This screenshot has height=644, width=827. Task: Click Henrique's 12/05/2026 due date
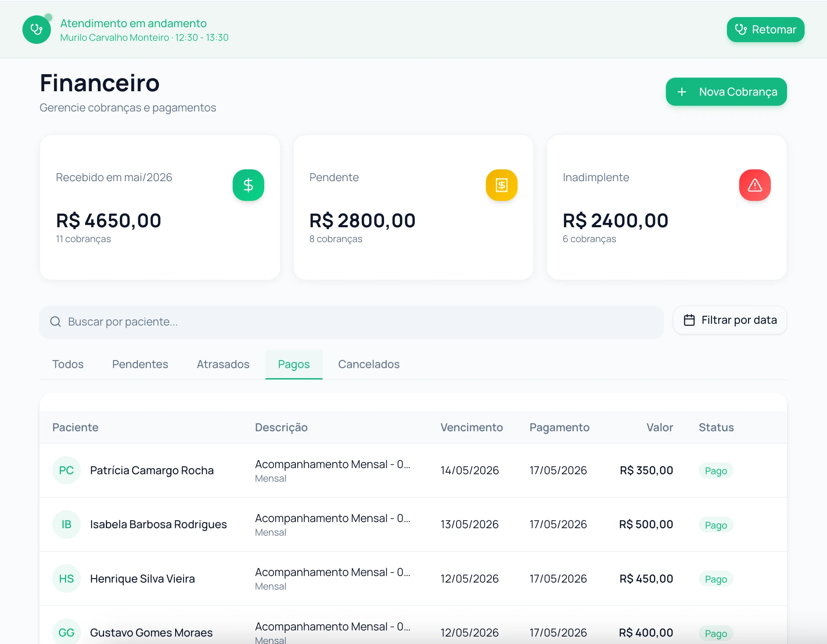469,579
